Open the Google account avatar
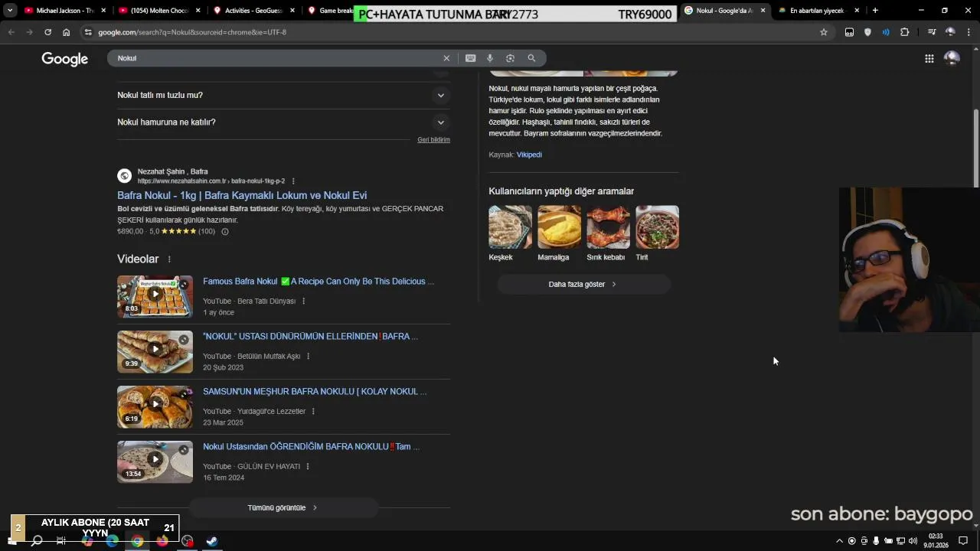The image size is (980, 551). [952, 59]
